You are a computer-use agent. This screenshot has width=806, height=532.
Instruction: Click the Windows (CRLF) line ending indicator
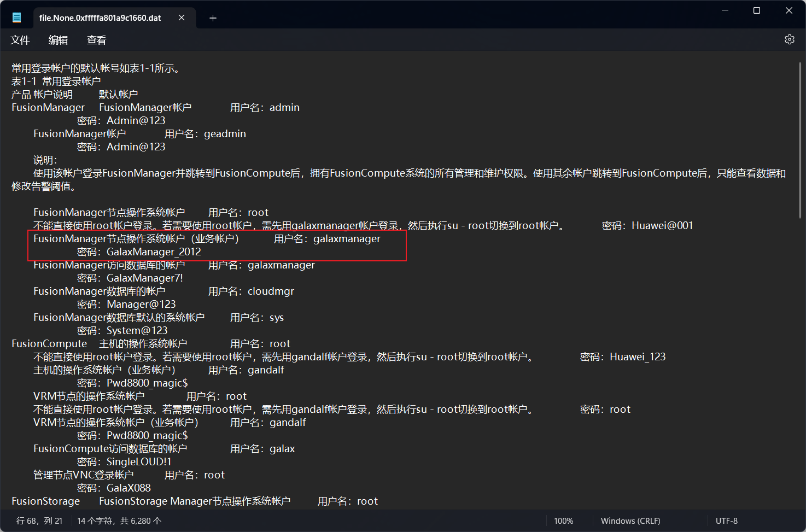(x=630, y=521)
